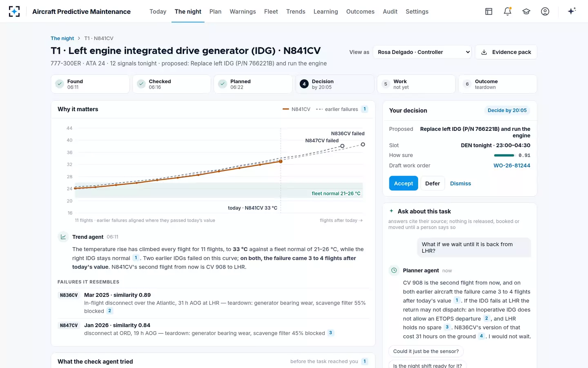Download the Evidence pack
The height and width of the screenshot is (368, 588).
click(x=506, y=52)
